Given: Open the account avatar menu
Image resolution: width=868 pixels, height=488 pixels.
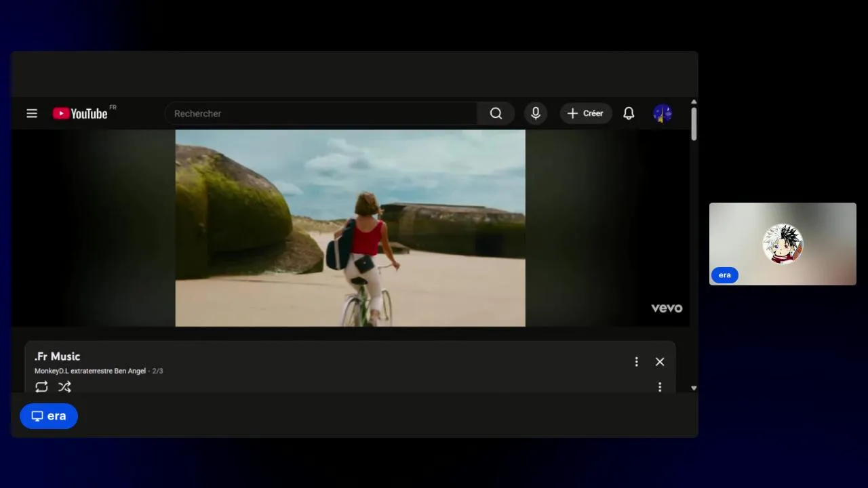Looking at the screenshot, I should point(663,113).
